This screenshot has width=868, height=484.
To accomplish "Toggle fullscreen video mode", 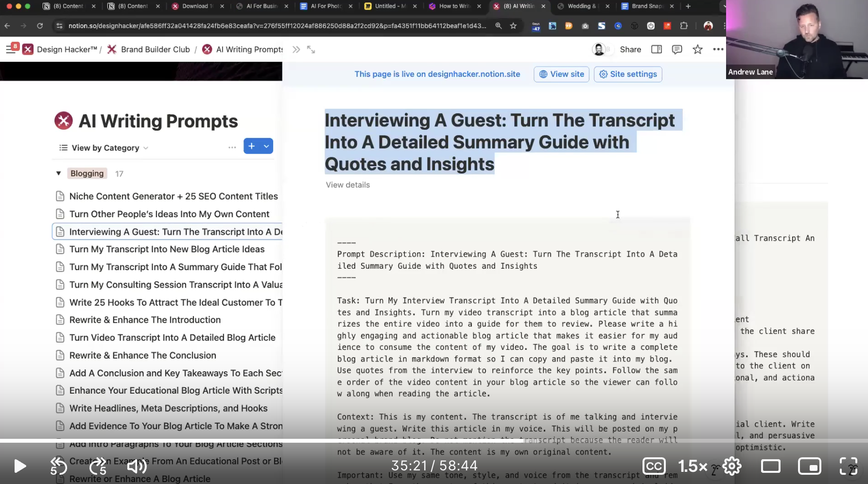I will pyautogui.click(x=849, y=466).
